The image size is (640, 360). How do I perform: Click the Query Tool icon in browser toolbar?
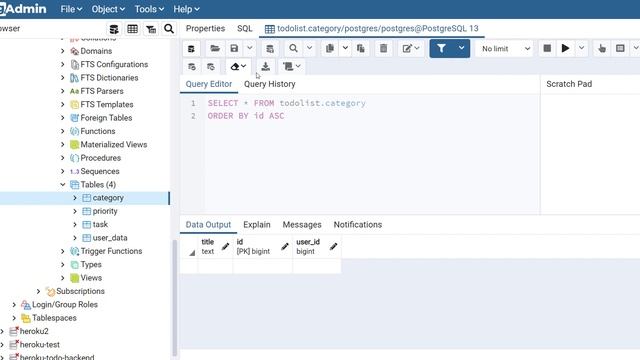pos(114,29)
